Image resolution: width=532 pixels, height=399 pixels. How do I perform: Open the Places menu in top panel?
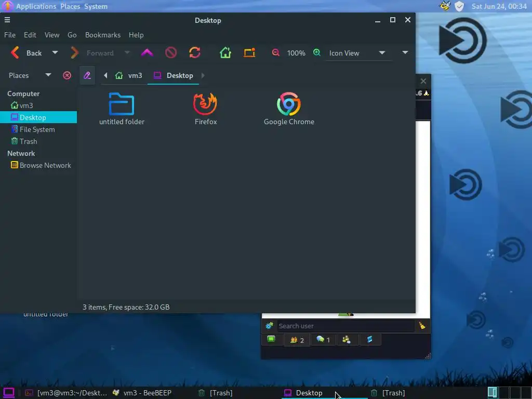tap(70, 6)
